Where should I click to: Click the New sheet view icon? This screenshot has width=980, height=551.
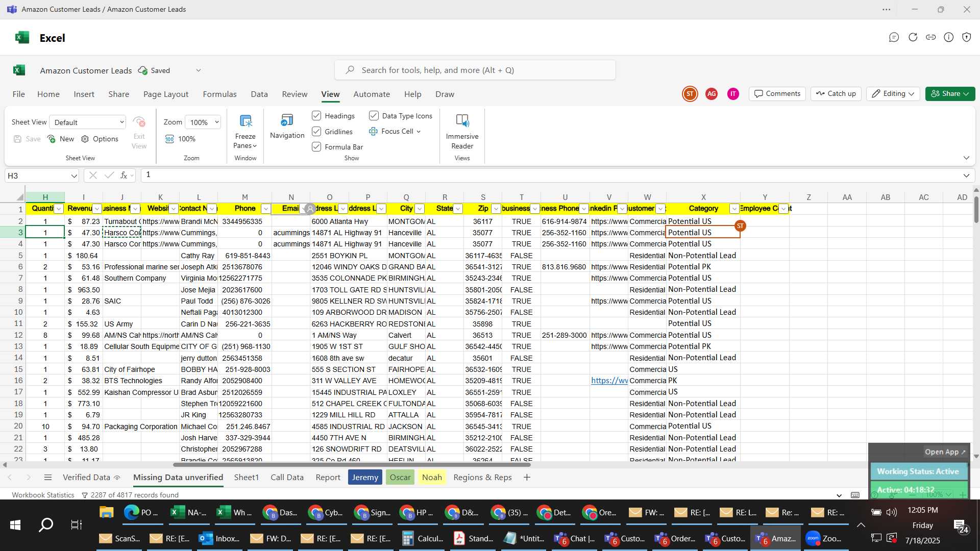click(52, 139)
